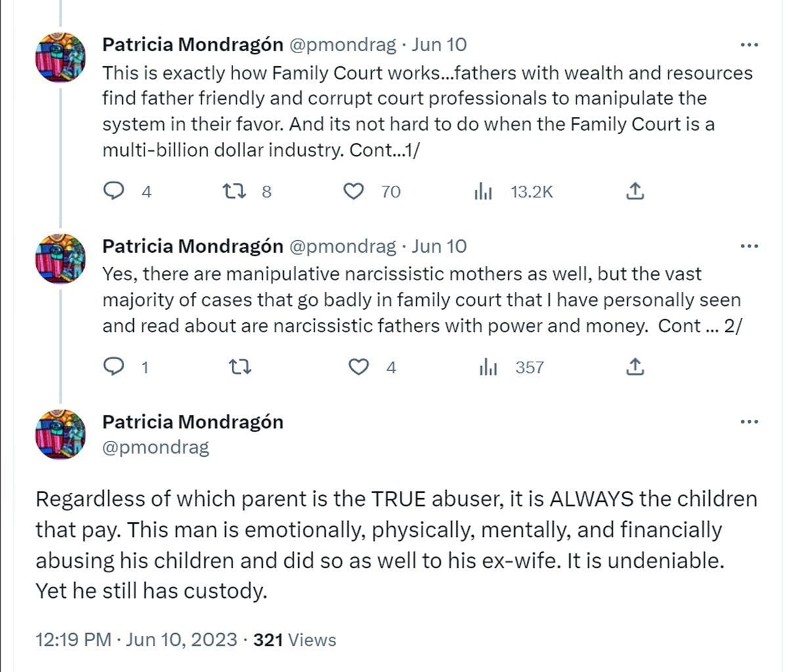
Task: Reply to the Family Court first tweet
Action: click(116, 191)
